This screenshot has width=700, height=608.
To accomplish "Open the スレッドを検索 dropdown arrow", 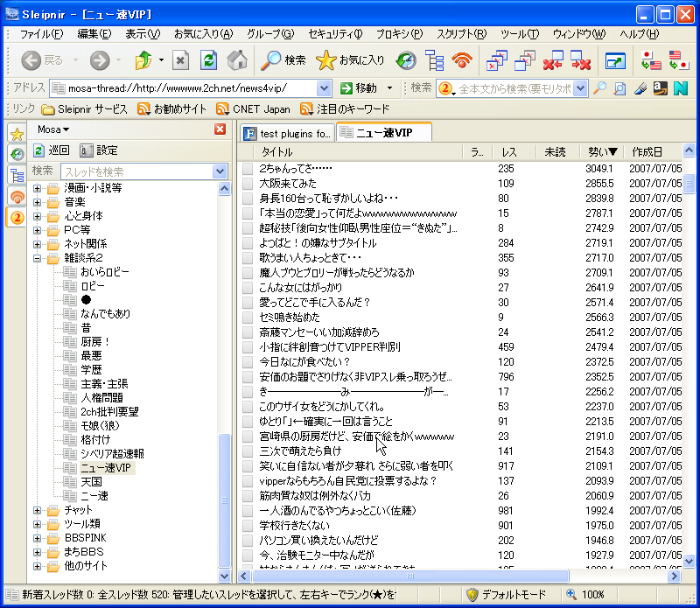I will tap(220, 171).
